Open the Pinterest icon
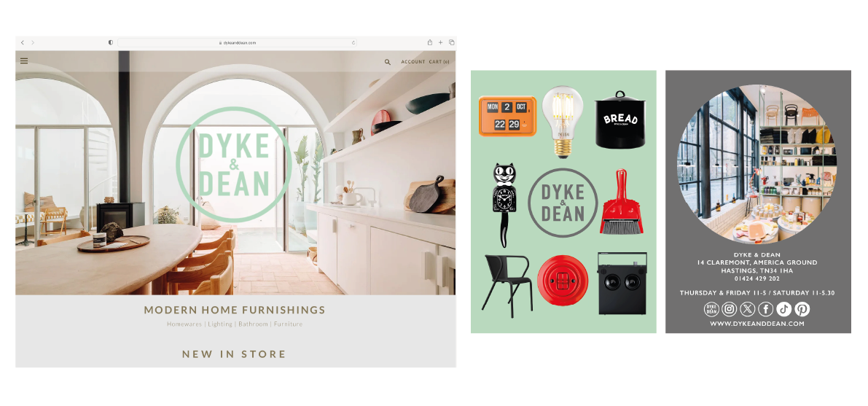868x406 pixels. pos(802,309)
